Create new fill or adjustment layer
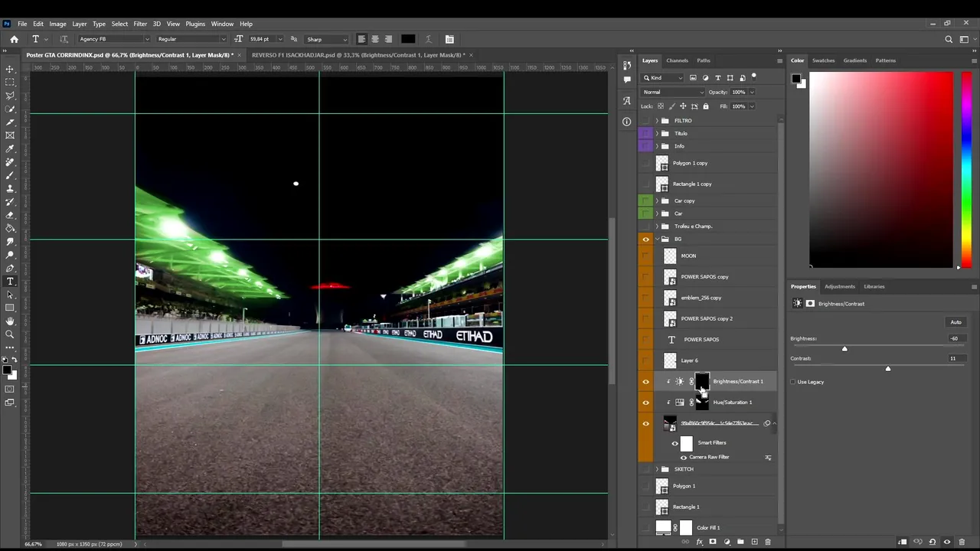This screenshot has width=980, height=551. pos(727,542)
